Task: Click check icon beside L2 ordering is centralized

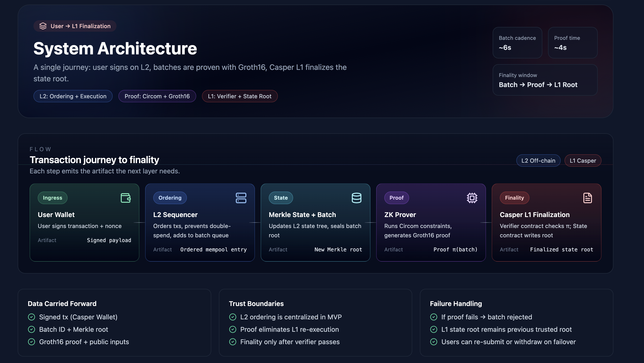Action: 233,317
